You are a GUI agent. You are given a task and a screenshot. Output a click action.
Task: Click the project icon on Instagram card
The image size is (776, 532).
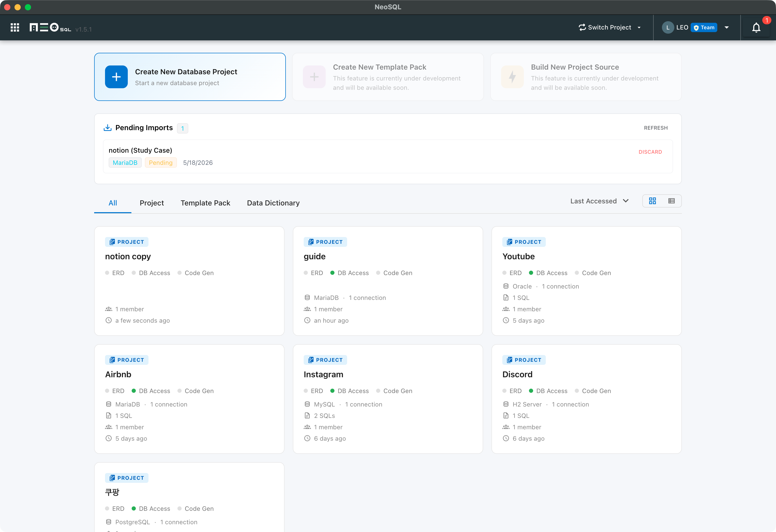pos(311,360)
